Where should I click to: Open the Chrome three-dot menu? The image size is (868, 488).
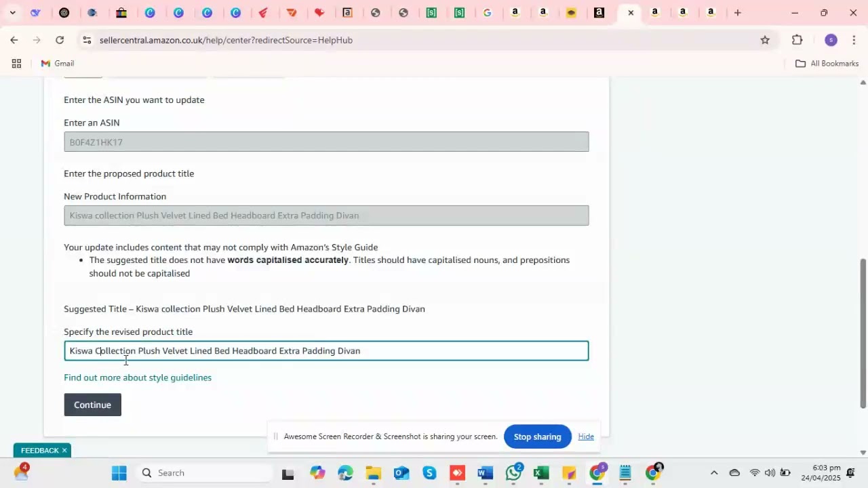point(854,40)
